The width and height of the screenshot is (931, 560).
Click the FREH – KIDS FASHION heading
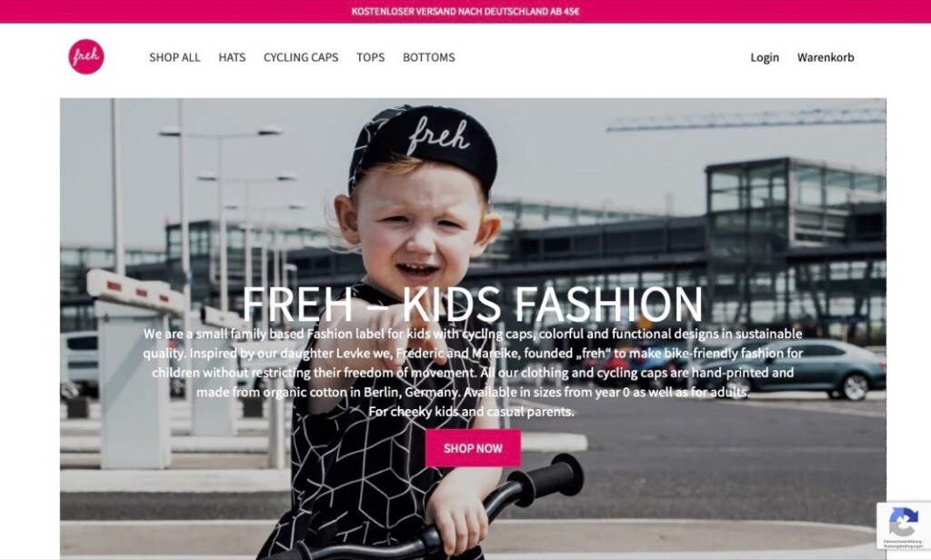point(473,304)
